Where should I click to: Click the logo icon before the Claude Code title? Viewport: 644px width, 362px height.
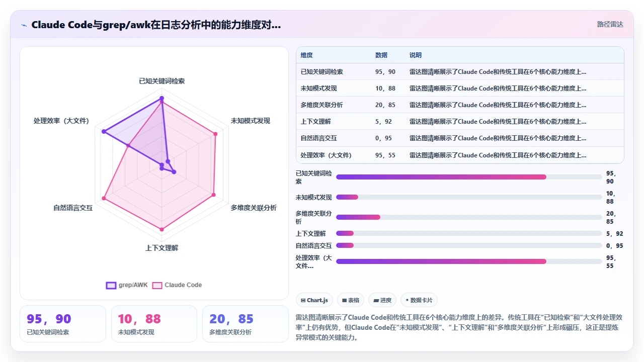(24, 25)
